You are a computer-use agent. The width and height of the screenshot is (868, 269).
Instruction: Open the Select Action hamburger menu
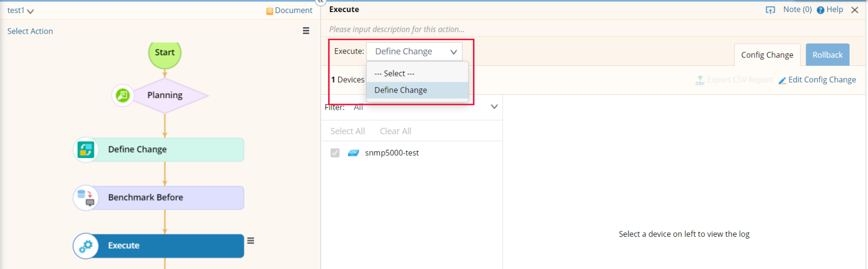306,31
